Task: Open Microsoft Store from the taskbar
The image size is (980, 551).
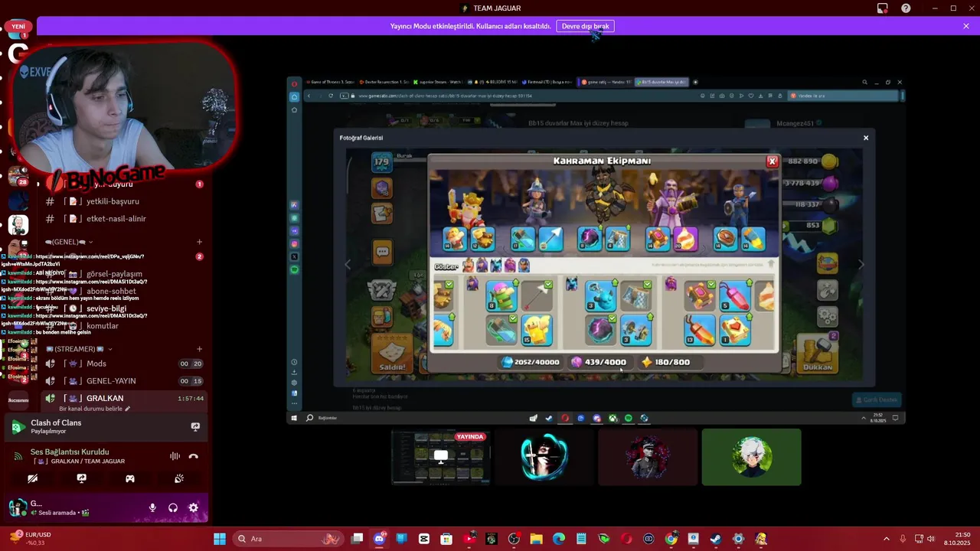Action: tap(446, 539)
